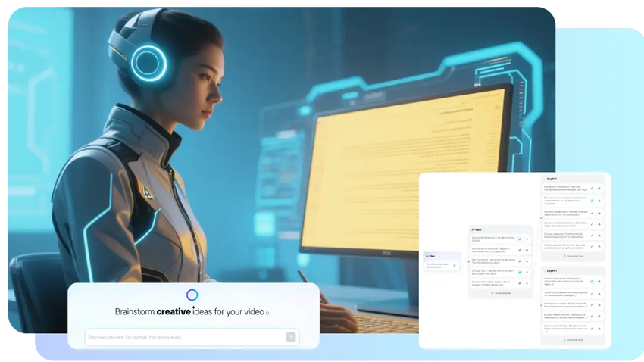Click 'Generate more' under the Topic list
Viewport: 644px width, 362px height.
click(x=500, y=293)
